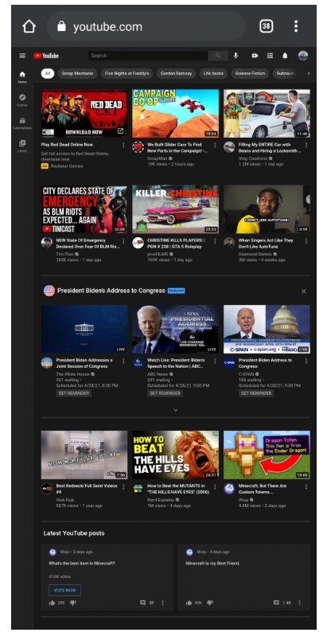Open the notifications bell
Image resolution: width=327 pixels, height=644 pixels.
pyautogui.click(x=285, y=56)
